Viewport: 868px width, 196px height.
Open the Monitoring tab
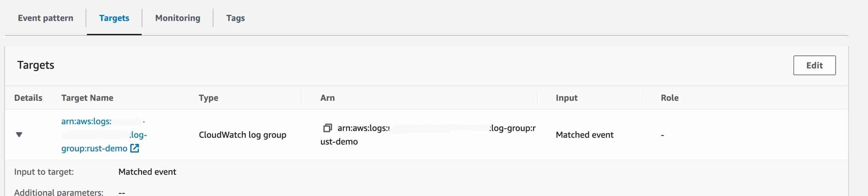(x=178, y=18)
